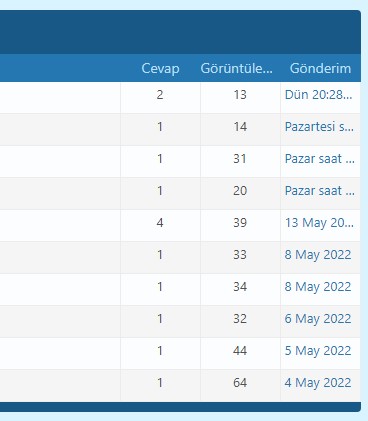Open the 13 May last post link
This screenshot has width=368, height=421.
319,223
